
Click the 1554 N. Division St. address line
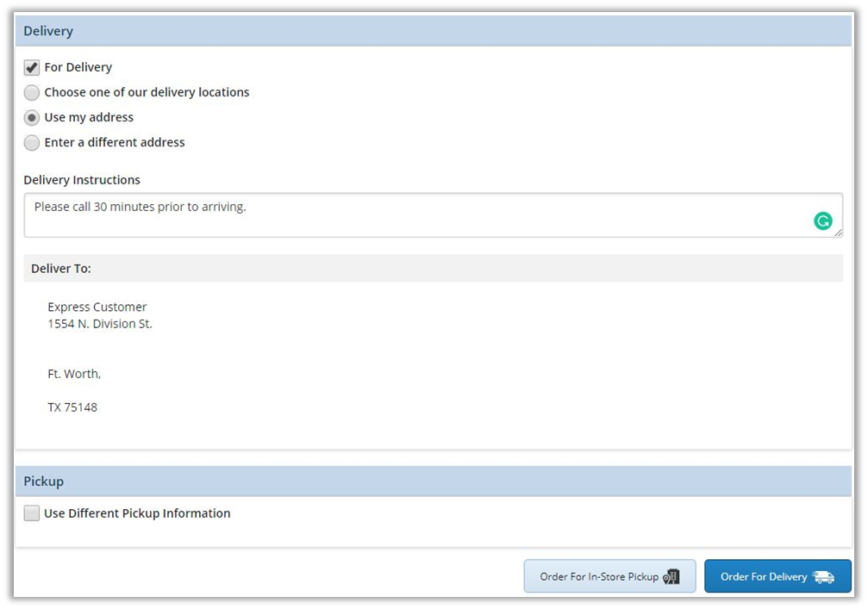(100, 324)
